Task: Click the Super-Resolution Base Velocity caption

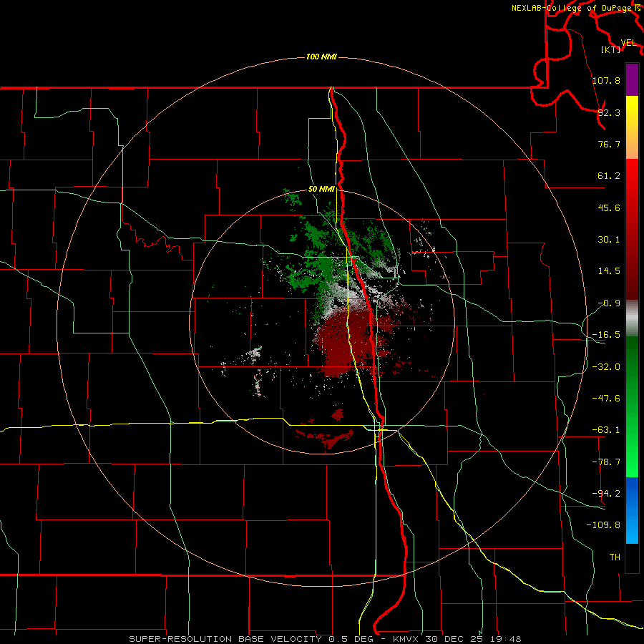Action: tap(326, 639)
